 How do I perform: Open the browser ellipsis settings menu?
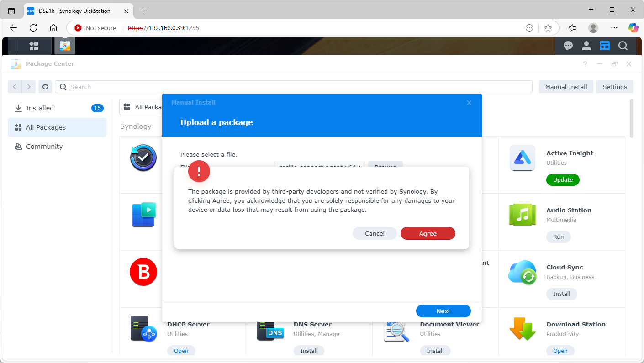(614, 28)
